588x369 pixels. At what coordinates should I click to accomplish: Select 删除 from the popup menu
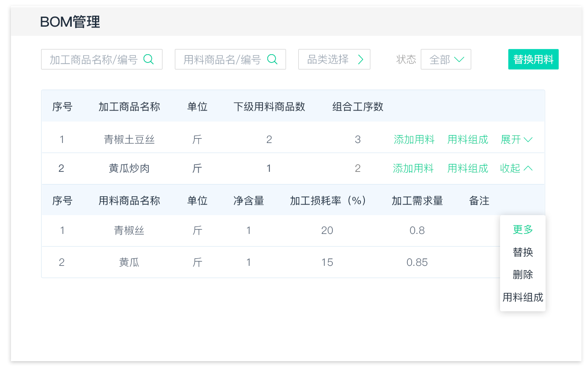(x=522, y=275)
